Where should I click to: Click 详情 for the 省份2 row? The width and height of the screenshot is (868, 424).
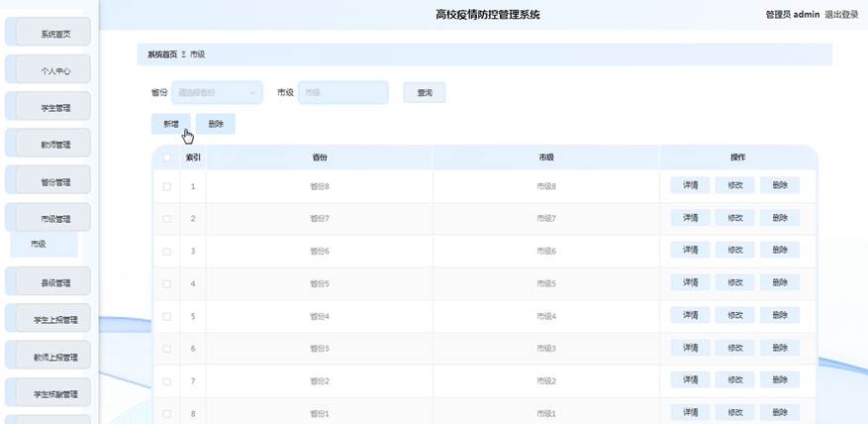[x=690, y=379]
